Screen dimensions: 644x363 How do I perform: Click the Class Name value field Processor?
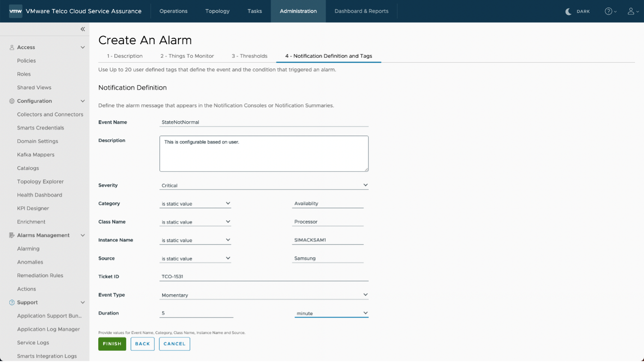[x=328, y=222]
